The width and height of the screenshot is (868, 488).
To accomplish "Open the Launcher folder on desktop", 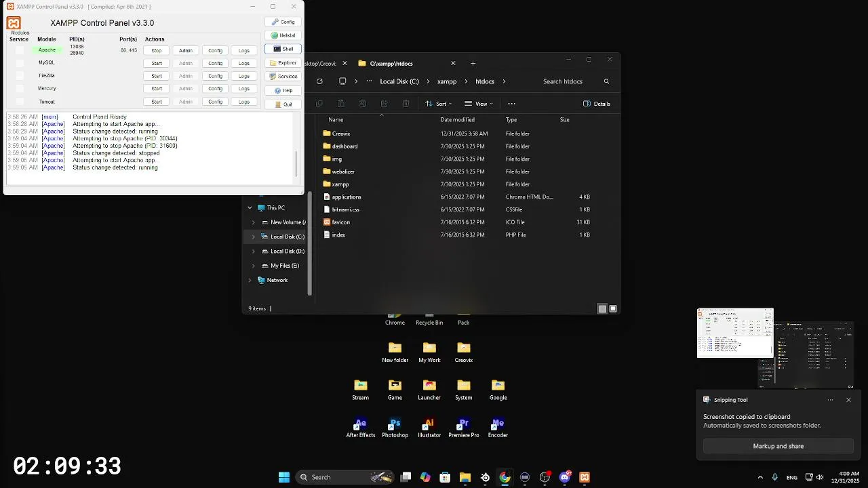I will click(429, 390).
